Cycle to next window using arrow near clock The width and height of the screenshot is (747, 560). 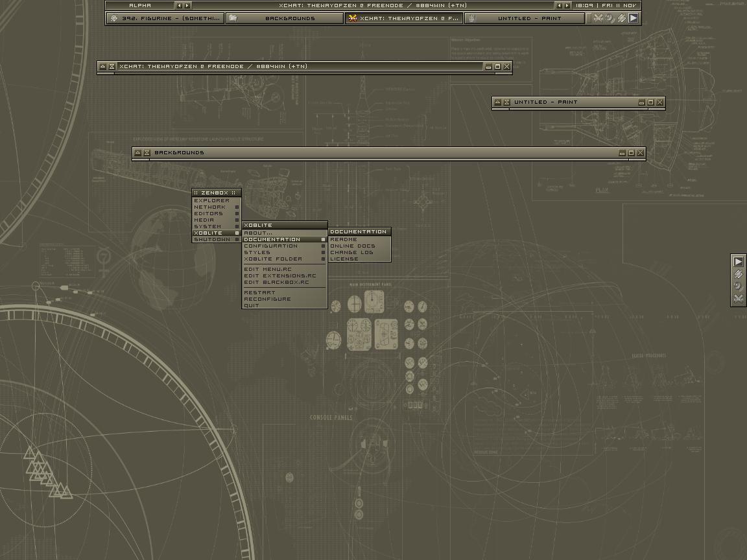[x=567, y=6]
